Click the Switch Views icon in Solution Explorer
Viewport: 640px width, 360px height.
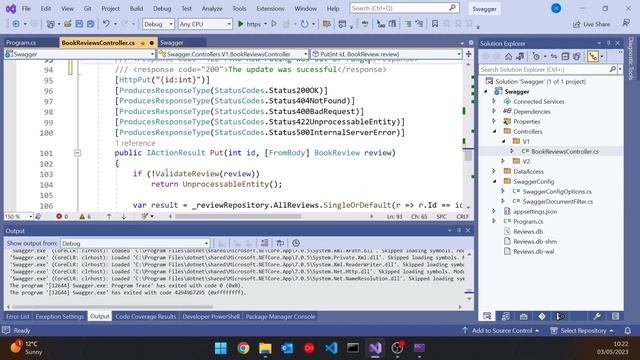[520, 56]
